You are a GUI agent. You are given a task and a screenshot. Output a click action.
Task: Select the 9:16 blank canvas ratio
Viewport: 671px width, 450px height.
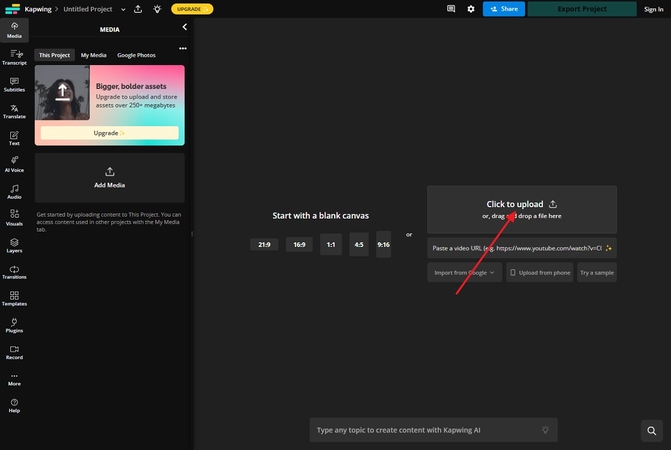[383, 245]
